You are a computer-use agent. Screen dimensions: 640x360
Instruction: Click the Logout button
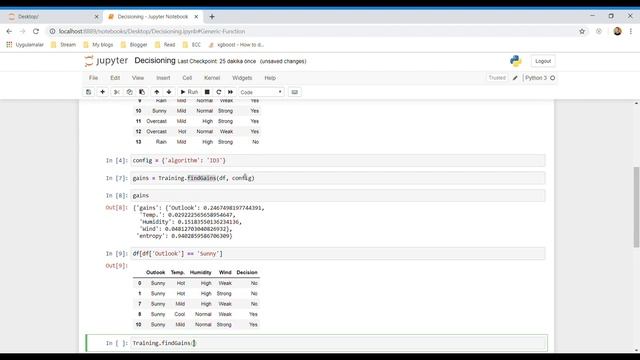(x=543, y=61)
